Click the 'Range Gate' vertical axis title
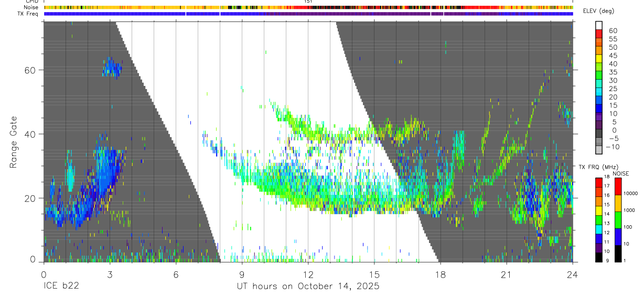This screenshot has height=297, width=644. (x=14, y=142)
